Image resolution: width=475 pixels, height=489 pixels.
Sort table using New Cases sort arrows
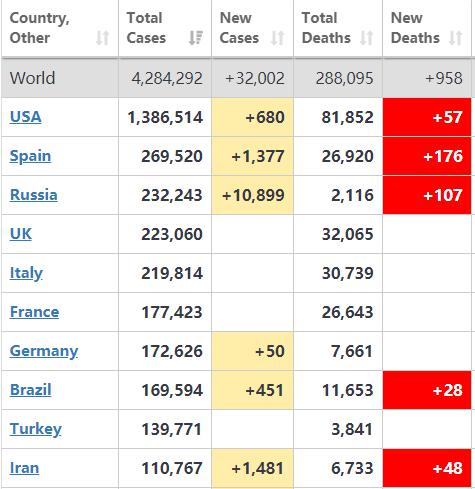tap(277, 38)
